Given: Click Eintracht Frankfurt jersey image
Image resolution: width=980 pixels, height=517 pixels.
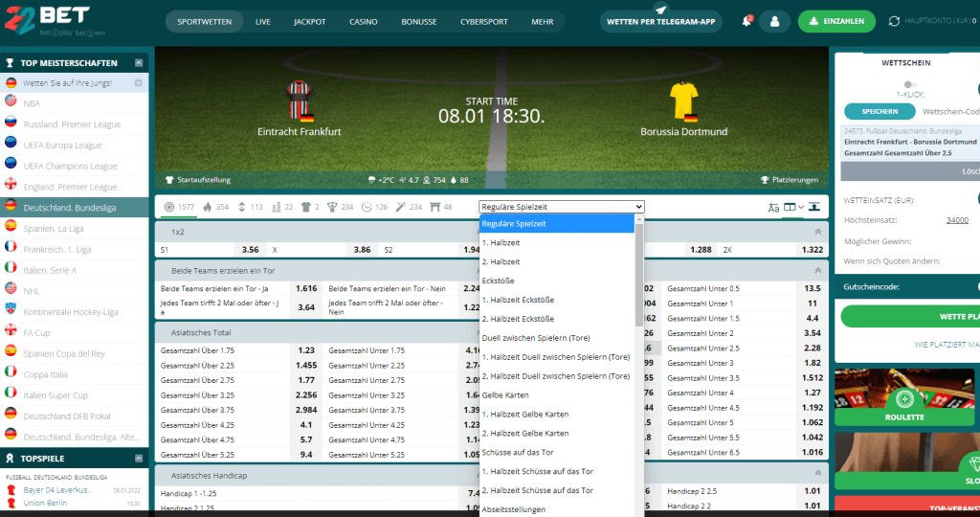Looking at the screenshot, I should [x=300, y=101].
